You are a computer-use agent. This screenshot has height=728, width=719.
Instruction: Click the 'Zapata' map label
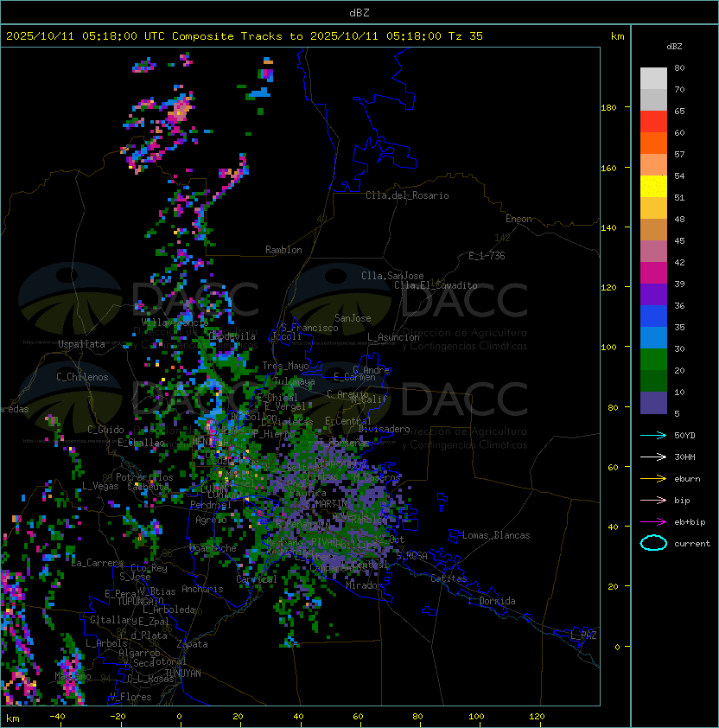192,644
